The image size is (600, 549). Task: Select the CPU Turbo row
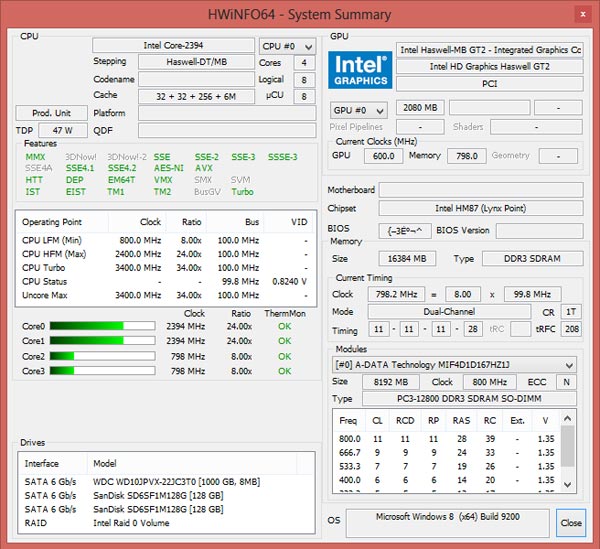[165, 268]
